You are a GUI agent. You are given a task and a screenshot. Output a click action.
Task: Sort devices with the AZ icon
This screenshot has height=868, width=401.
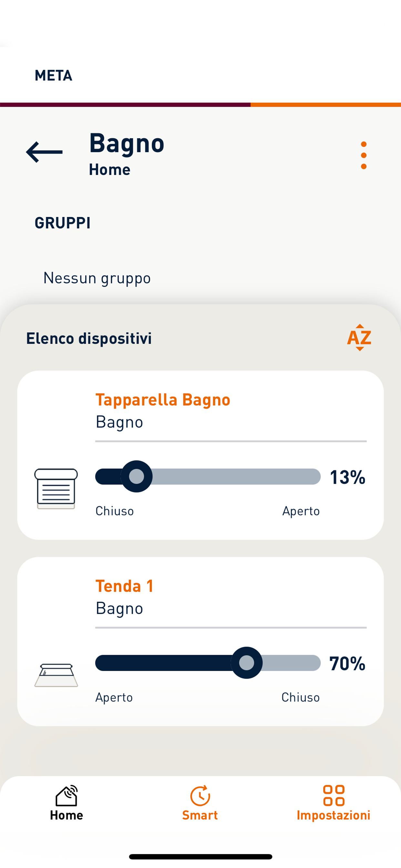pyautogui.click(x=359, y=337)
